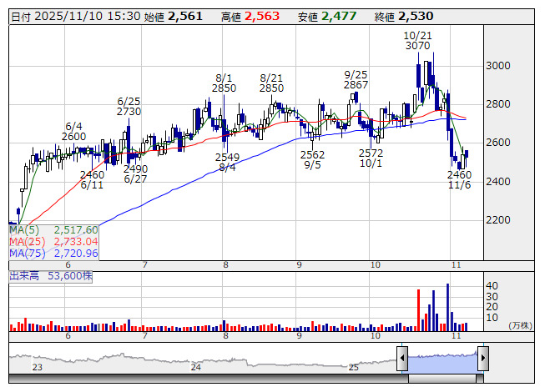Click the 2460 6/11 low label
Viewport: 545px width, 392px height.
(x=92, y=180)
